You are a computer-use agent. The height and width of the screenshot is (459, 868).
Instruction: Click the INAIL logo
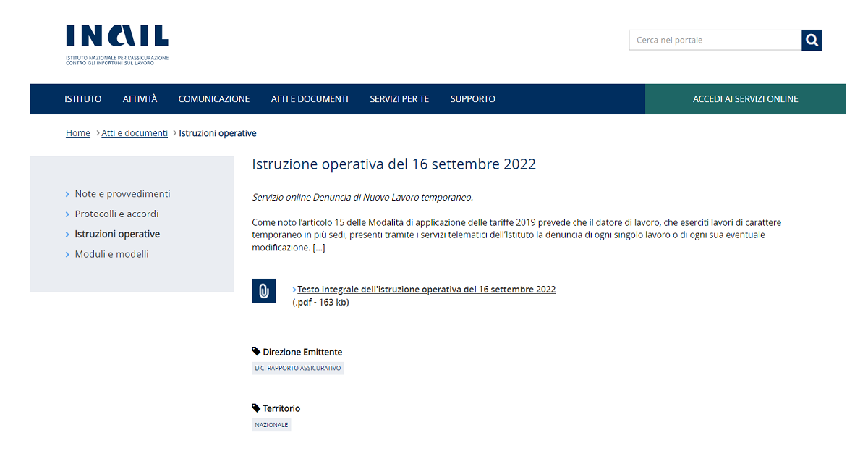[117, 45]
